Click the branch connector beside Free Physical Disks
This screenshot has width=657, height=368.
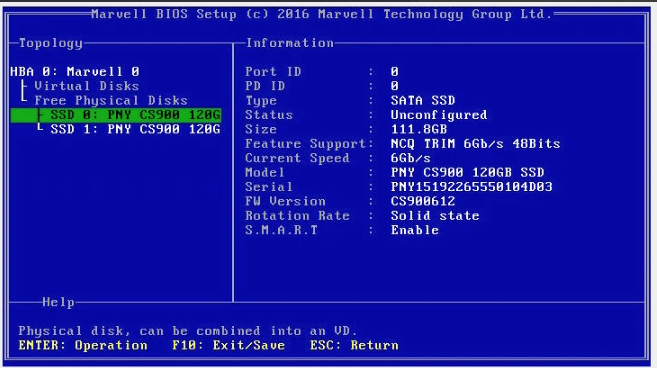25,98
